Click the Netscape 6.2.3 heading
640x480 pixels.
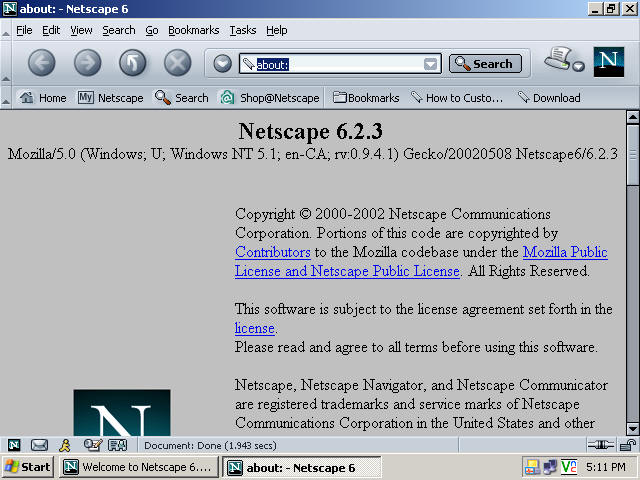click(311, 131)
